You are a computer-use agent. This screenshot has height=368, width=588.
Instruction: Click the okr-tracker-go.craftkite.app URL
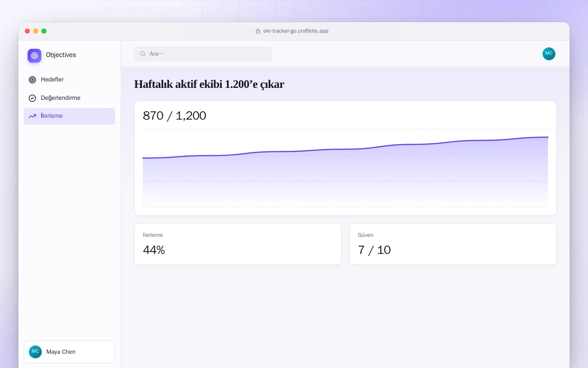pos(296,31)
